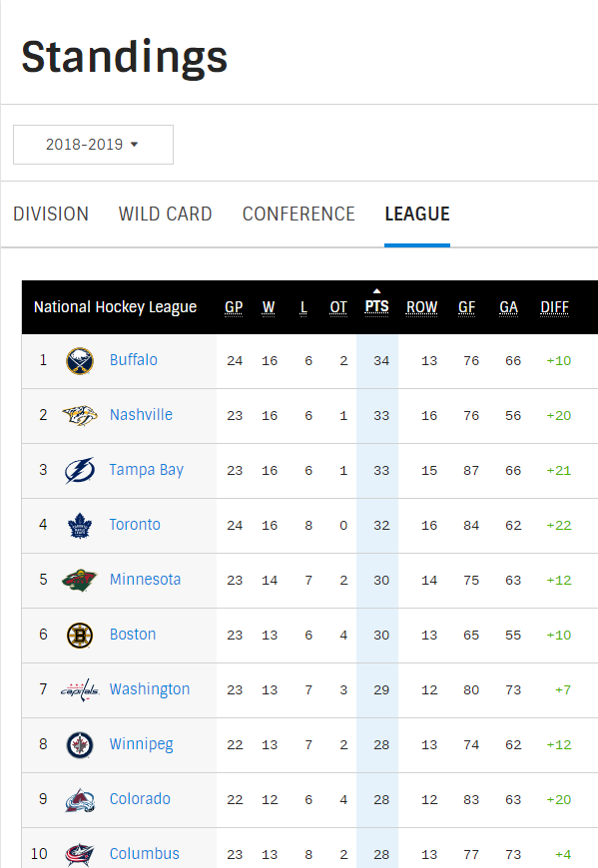Click the Nashville Predators team logo
Screen dimensions: 598x868
pos(80,415)
